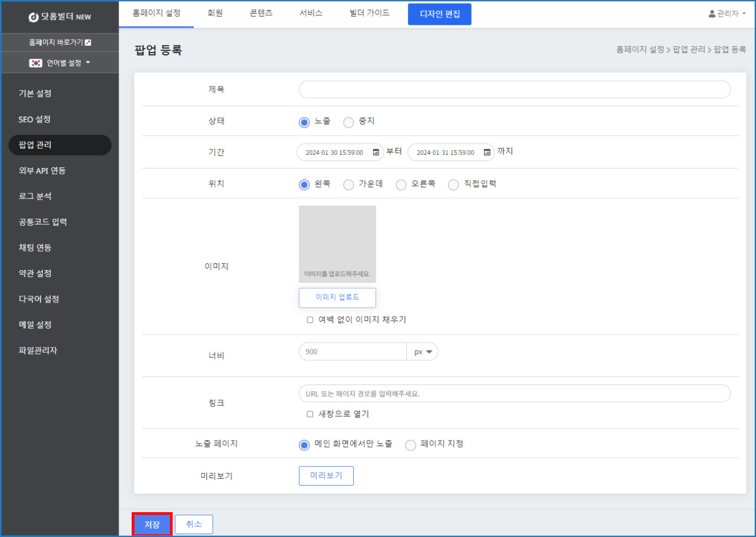Choose 가운데 position radio option

click(349, 185)
